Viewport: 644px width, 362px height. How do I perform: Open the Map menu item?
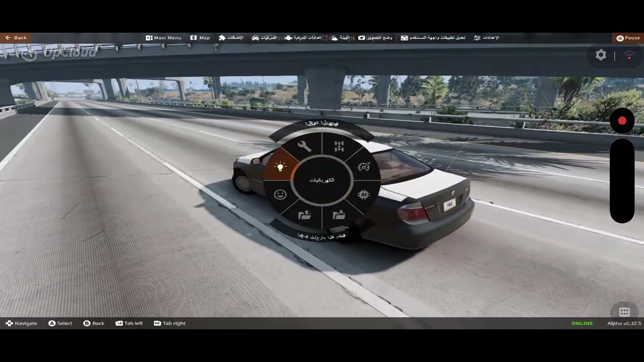click(200, 38)
